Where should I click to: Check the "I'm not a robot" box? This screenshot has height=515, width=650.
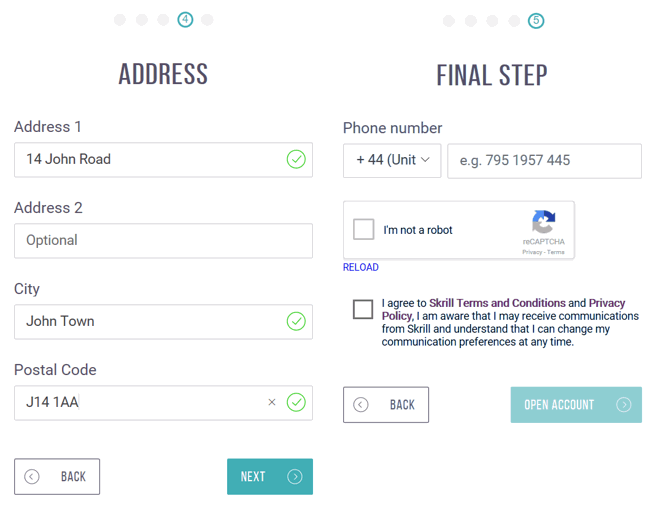(x=364, y=229)
